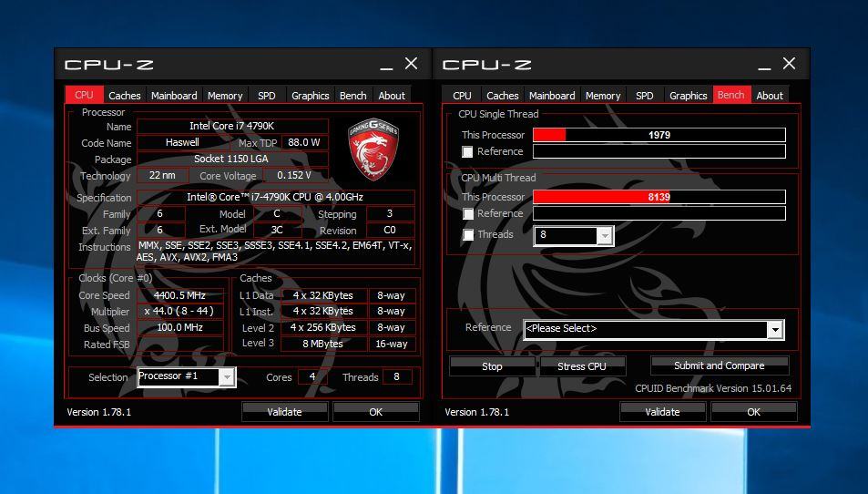Click the Cores count field showing 4

click(x=312, y=377)
